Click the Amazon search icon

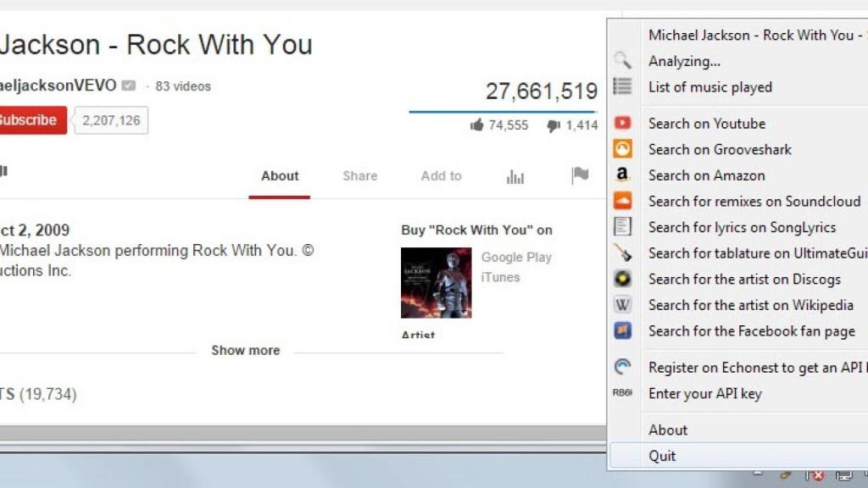pyautogui.click(x=623, y=175)
